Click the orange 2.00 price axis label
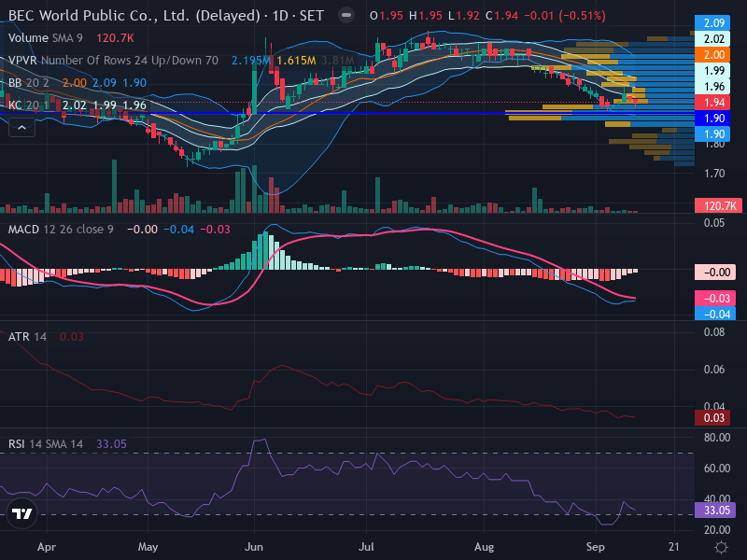The height and width of the screenshot is (560, 747). tap(712, 55)
